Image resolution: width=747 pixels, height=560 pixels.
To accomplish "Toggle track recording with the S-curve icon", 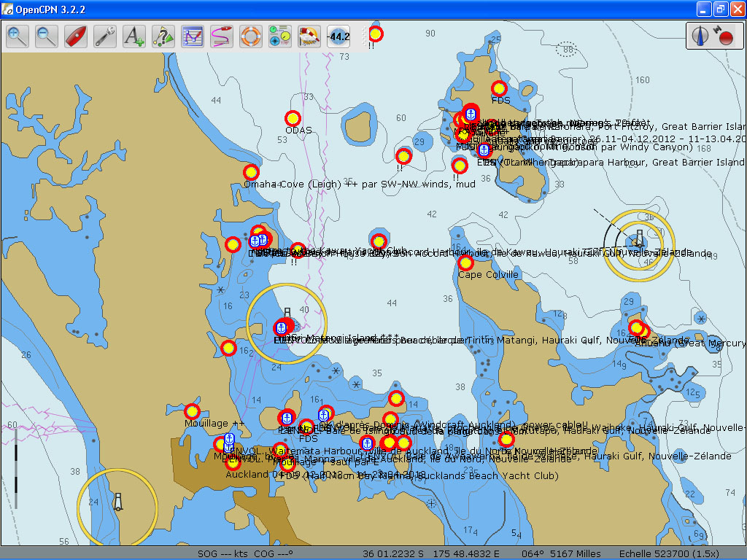I will (222, 36).
